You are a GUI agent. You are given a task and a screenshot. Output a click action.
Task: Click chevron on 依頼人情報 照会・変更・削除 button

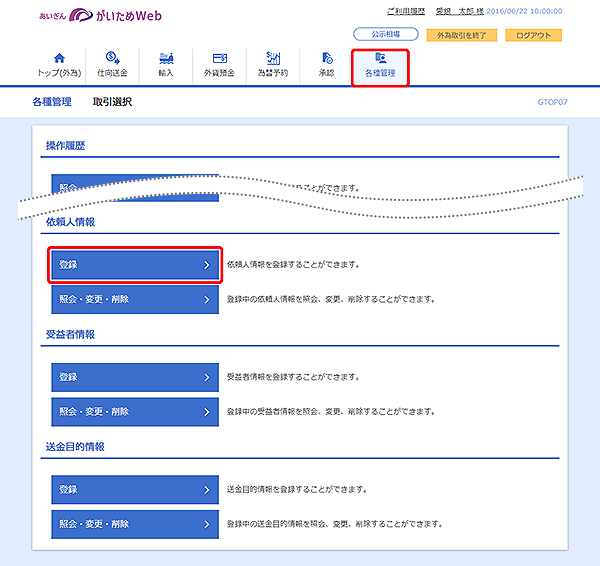coord(207,299)
